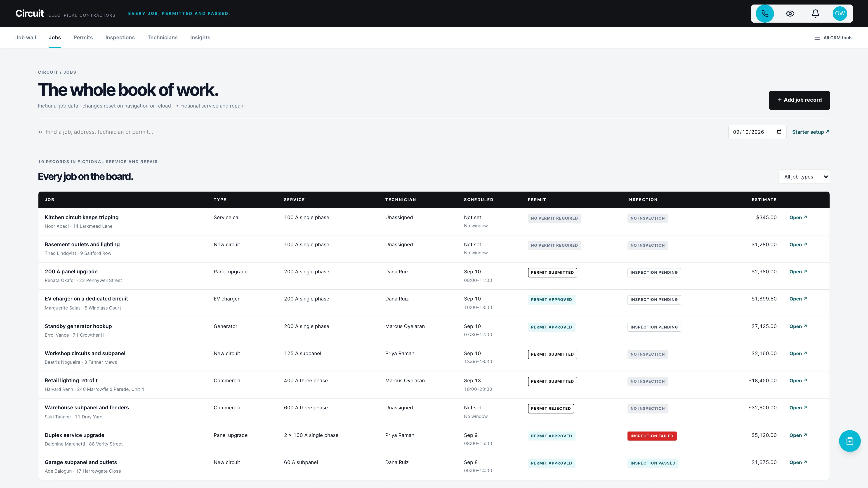
Task: Click Retail lighting retrofit job title
Action: [71, 380]
